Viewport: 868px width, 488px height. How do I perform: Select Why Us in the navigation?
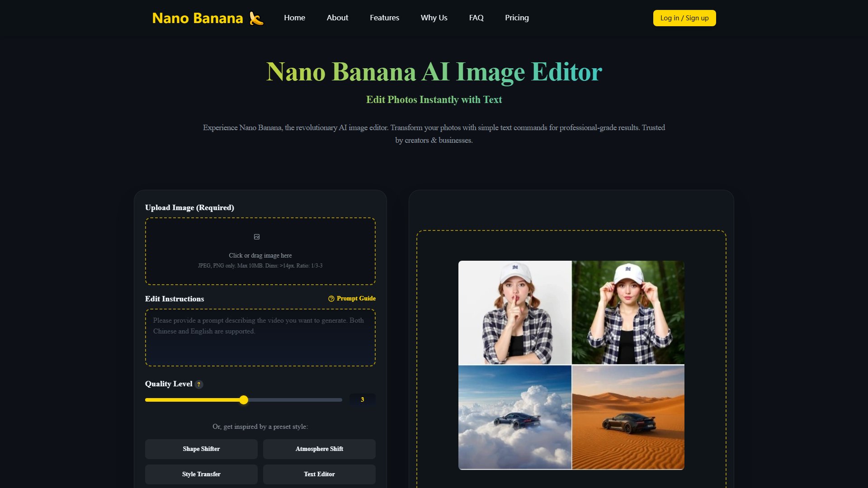(x=434, y=18)
